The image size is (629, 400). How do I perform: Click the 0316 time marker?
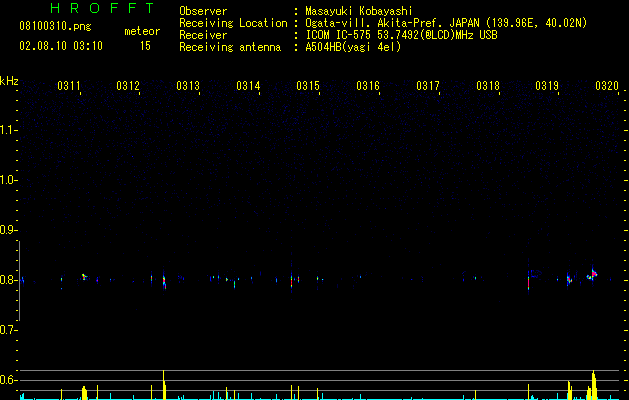[368, 86]
